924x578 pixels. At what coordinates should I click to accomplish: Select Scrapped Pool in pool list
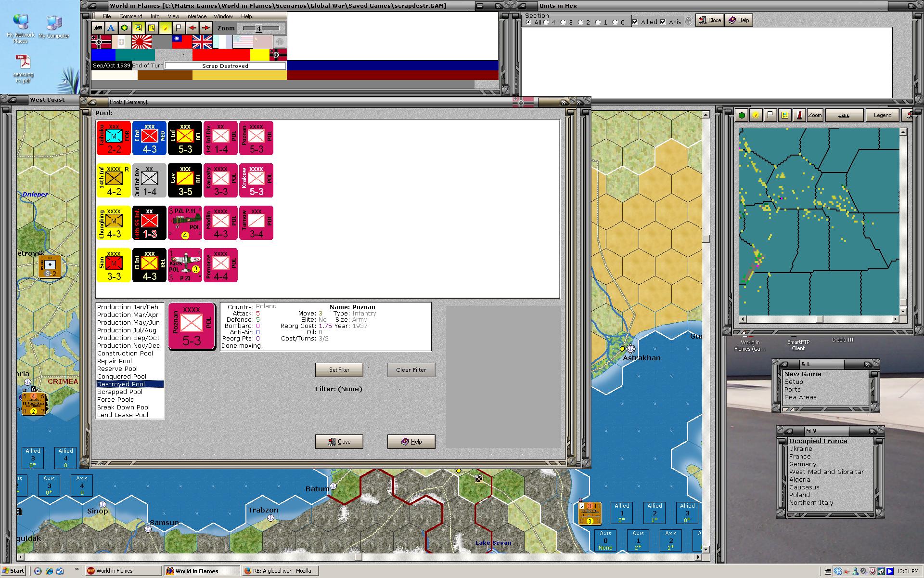(130, 392)
